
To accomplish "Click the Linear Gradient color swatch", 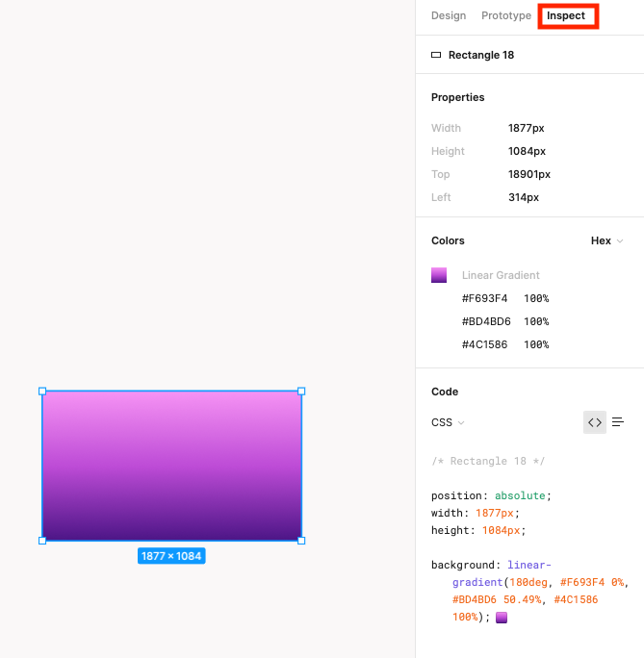I will [439, 275].
